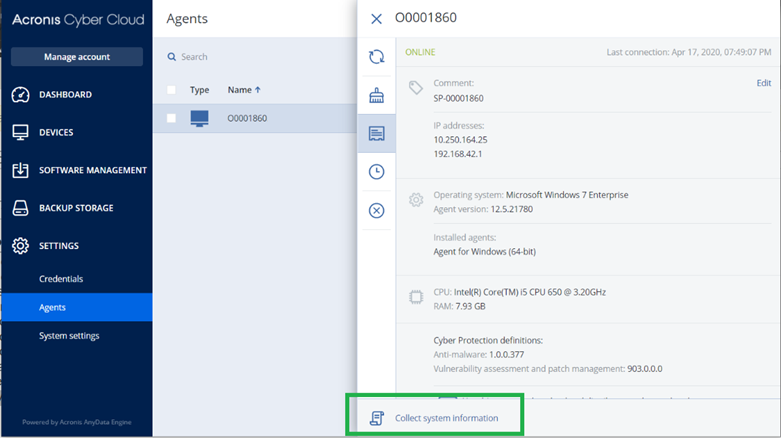
Task: Click the comment tag icon
Action: tap(415, 88)
